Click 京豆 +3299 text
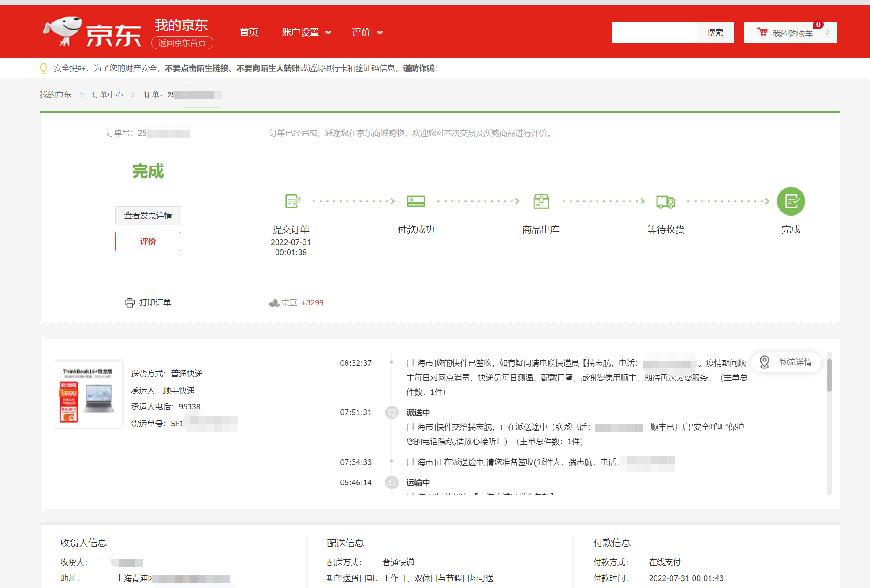This screenshot has width=870, height=588. pos(302,303)
